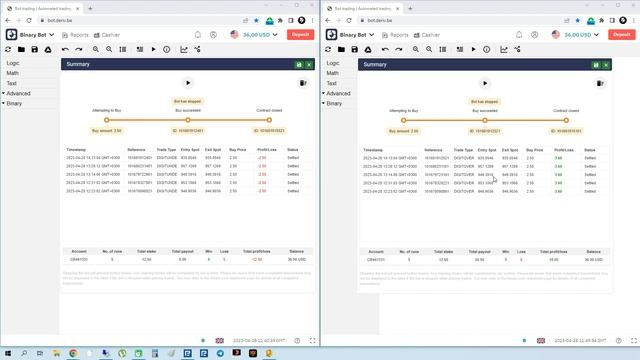Zoom in icon in right window toolbar
The width and height of the screenshot is (640, 360).
click(x=416, y=49)
